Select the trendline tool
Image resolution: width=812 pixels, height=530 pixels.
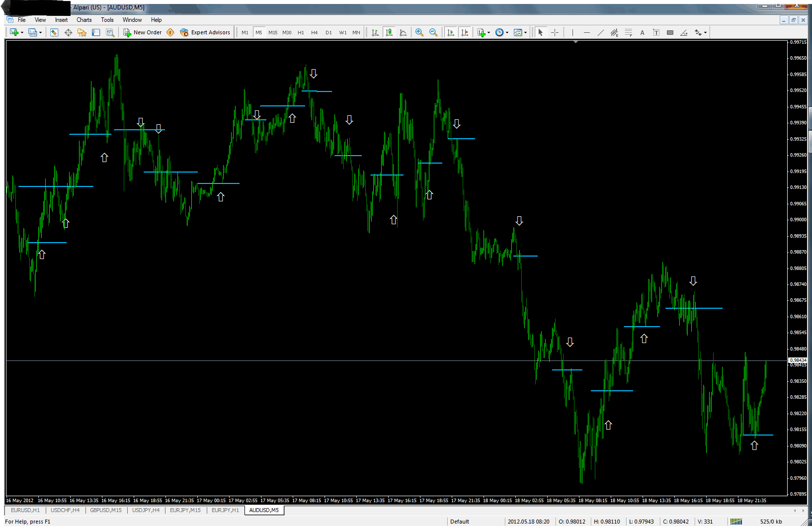coord(600,32)
